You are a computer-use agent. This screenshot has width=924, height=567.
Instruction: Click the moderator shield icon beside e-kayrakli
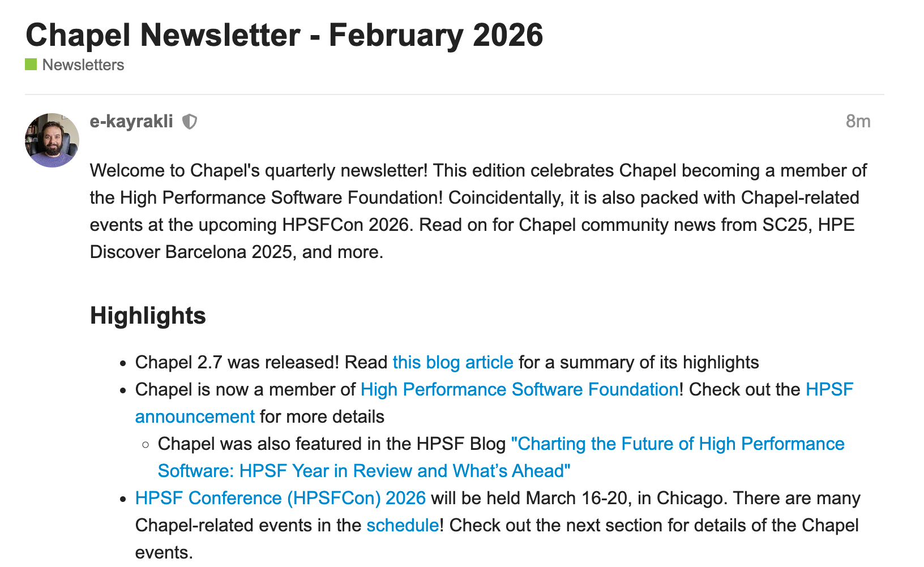(x=190, y=122)
